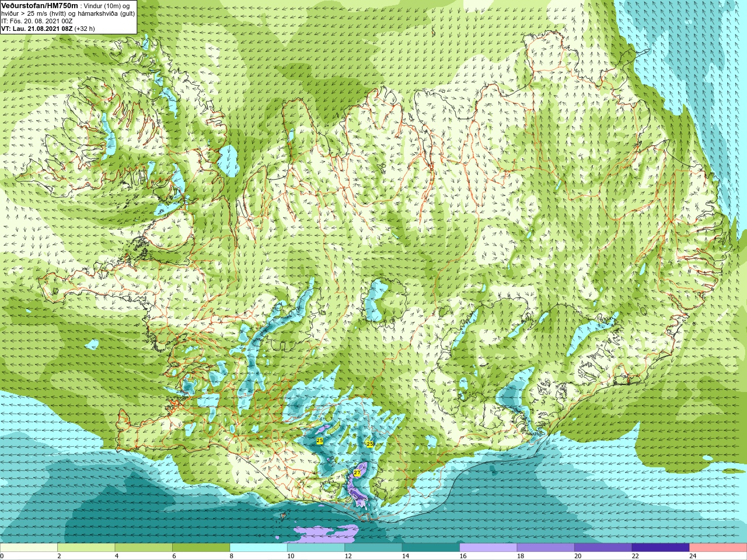Click the '(+32 h)' forecast offset text
The image size is (747, 560).
pyautogui.click(x=85, y=29)
